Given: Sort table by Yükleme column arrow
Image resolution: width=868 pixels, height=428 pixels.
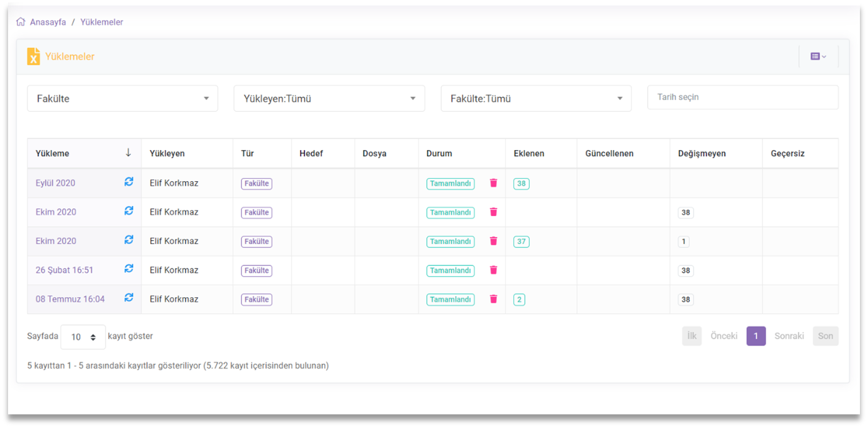Looking at the screenshot, I should click(x=129, y=153).
